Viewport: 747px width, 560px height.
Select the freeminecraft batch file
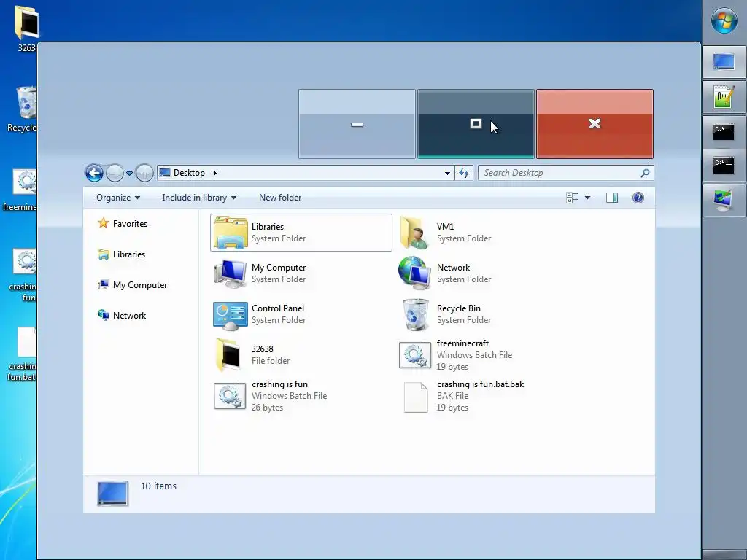[456, 355]
